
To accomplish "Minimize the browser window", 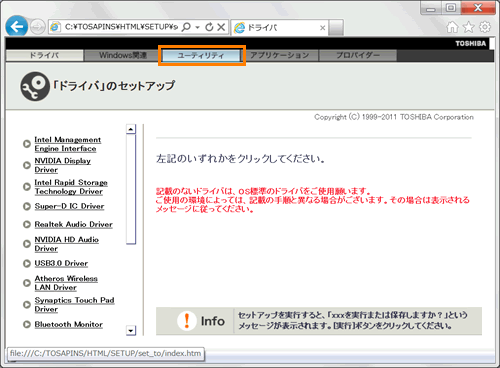I will click(x=431, y=8).
